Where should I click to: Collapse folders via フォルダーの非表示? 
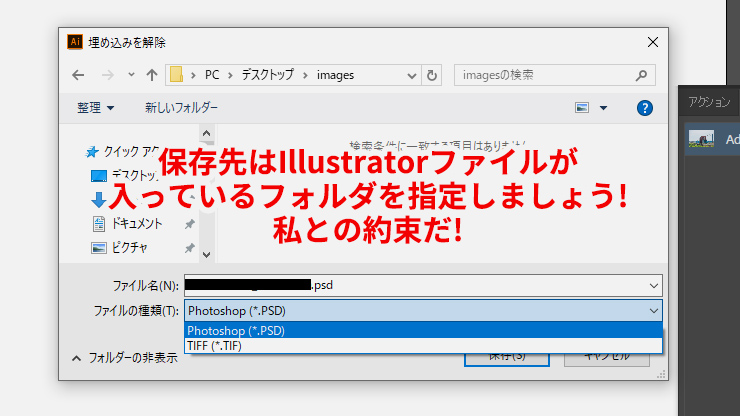[125, 358]
